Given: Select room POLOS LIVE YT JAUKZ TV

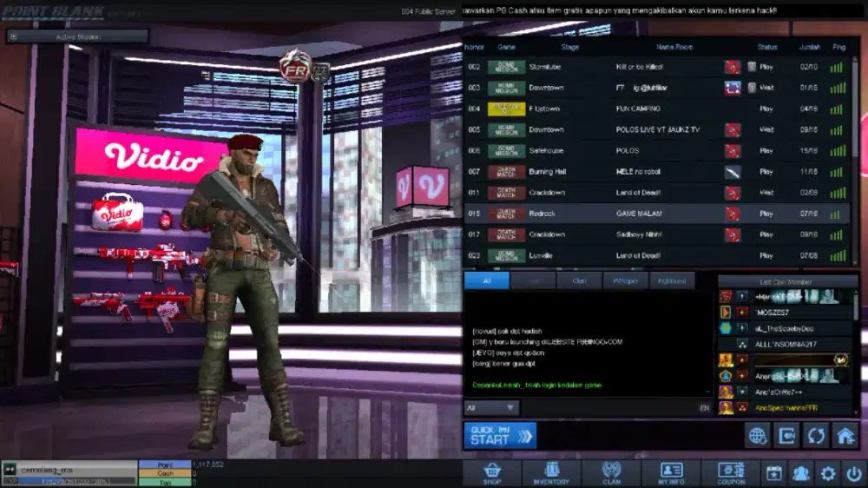Looking at the screenshot, I should [656, 130].
